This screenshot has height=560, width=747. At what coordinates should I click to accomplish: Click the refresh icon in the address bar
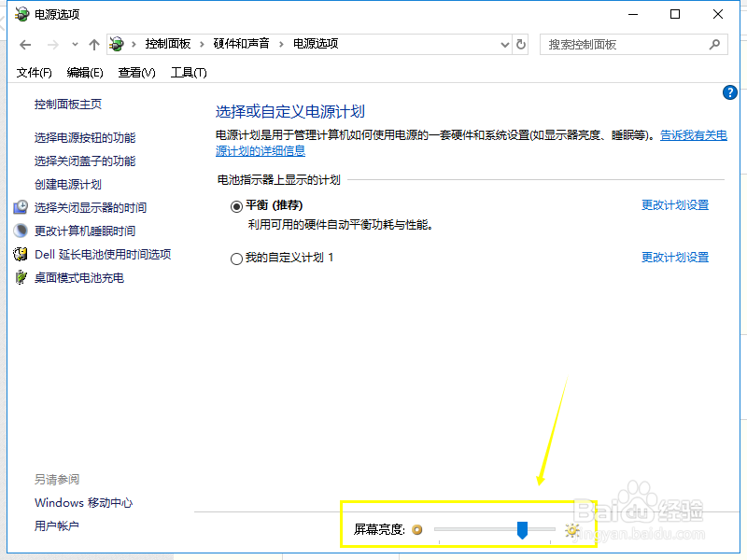[x=521, y=44]
